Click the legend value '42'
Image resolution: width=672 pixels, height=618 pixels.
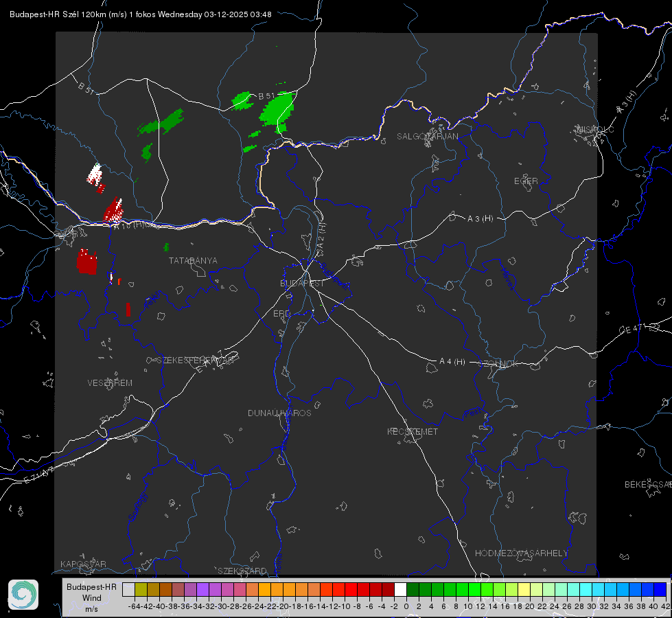665,606
